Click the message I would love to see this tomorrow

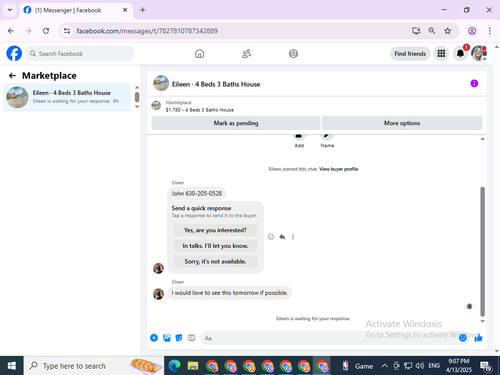point(229,293)
